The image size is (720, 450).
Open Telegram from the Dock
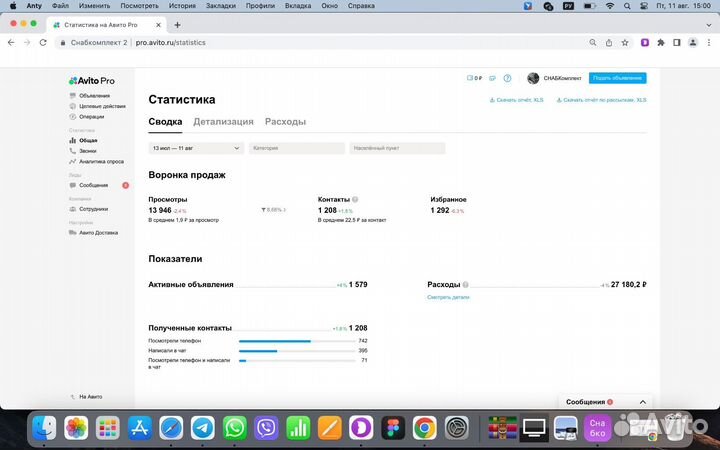pyautogui.click(x=202, y=428)
